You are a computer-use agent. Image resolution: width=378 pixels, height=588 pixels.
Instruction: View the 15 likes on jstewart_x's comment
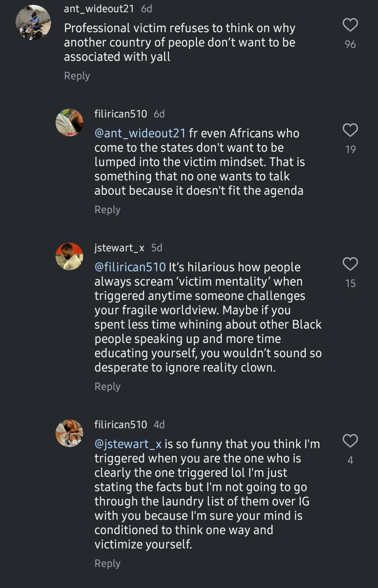[x=350, y=283]
